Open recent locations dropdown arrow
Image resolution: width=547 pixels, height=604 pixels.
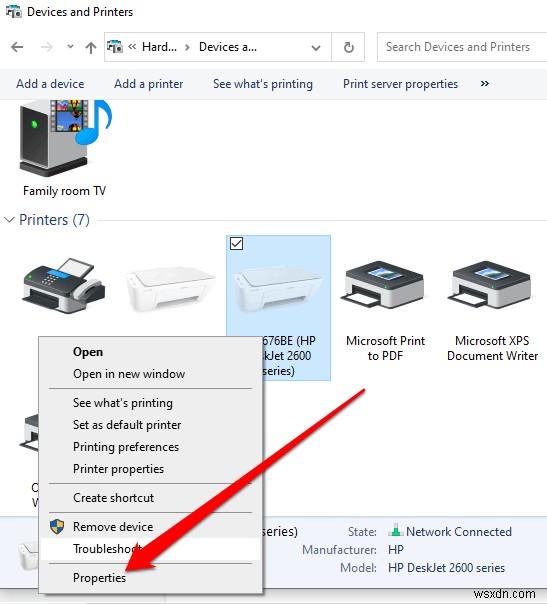[70, 47]
